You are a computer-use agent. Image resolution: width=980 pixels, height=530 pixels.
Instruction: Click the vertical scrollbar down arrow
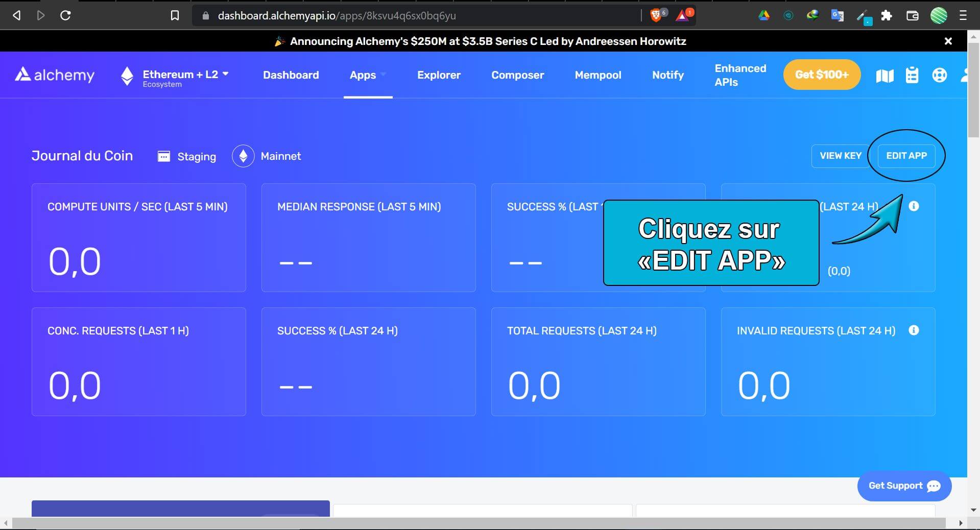click(x=973, y=510)
